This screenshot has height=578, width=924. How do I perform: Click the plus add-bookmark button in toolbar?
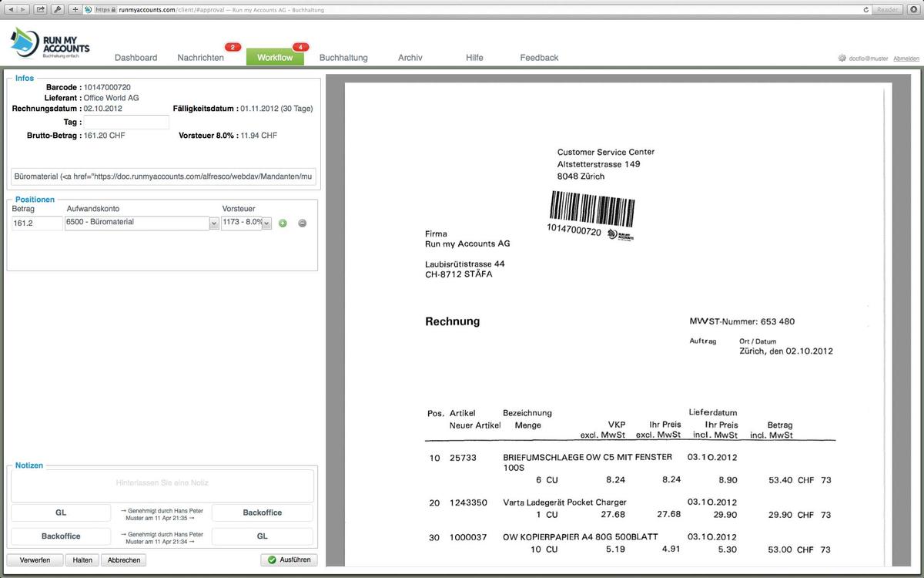[75, 9]
